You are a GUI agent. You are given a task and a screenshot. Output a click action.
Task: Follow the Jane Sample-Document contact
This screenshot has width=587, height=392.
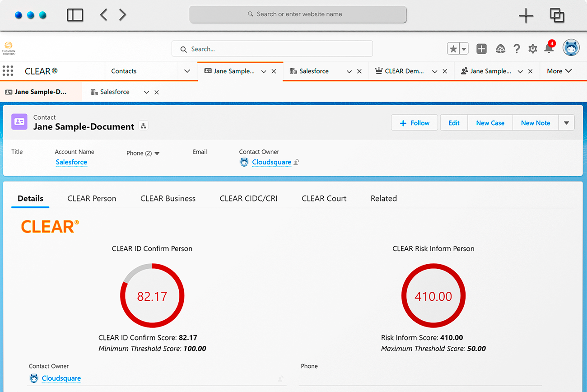click(414, 122)
